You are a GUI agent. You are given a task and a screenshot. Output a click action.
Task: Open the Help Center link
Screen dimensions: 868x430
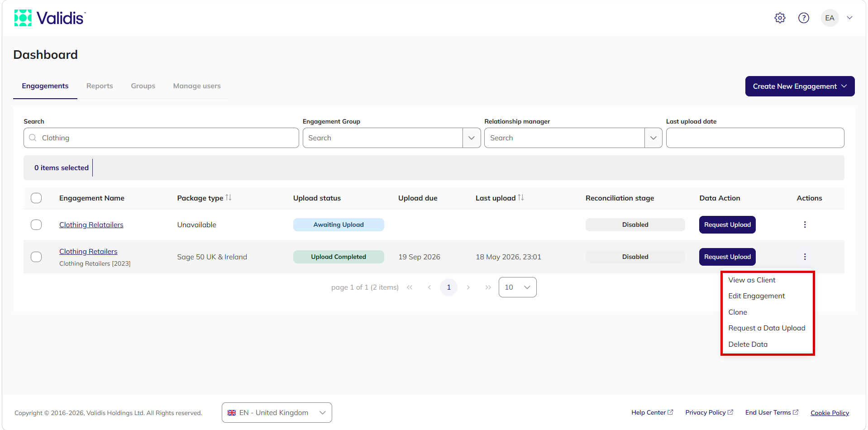click(x=652, y=413)
